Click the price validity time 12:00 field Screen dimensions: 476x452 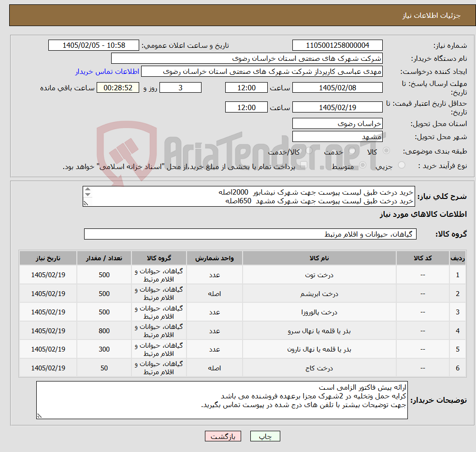(246, 107)
